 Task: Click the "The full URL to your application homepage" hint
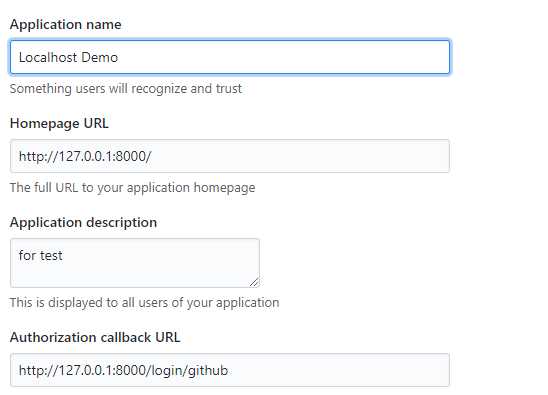132,188
